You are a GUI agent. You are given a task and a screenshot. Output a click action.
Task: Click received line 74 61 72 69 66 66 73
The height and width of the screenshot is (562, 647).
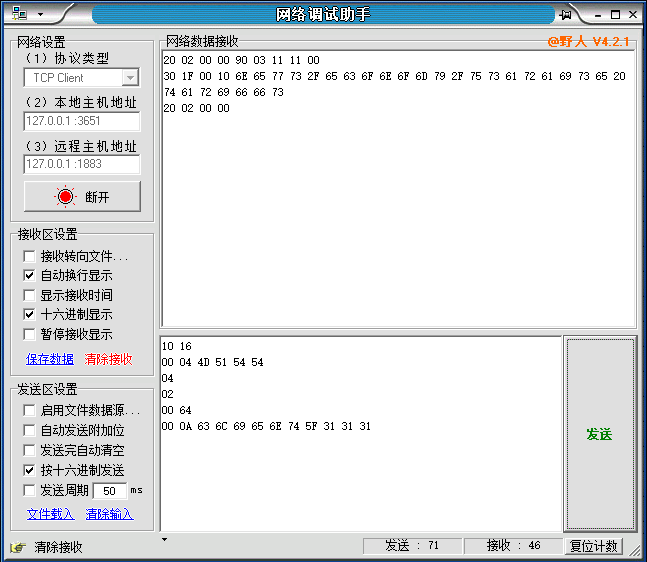pos(224,92)
